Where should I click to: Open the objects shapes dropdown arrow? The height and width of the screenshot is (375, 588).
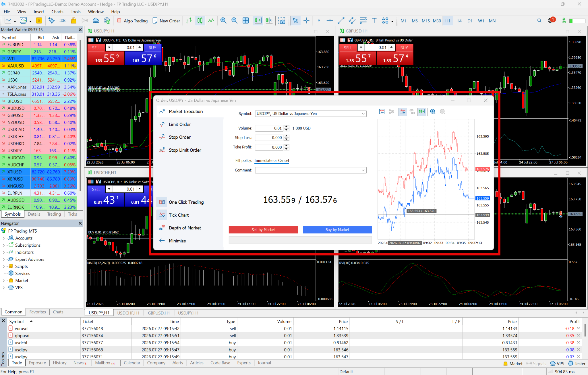[392, 21]
